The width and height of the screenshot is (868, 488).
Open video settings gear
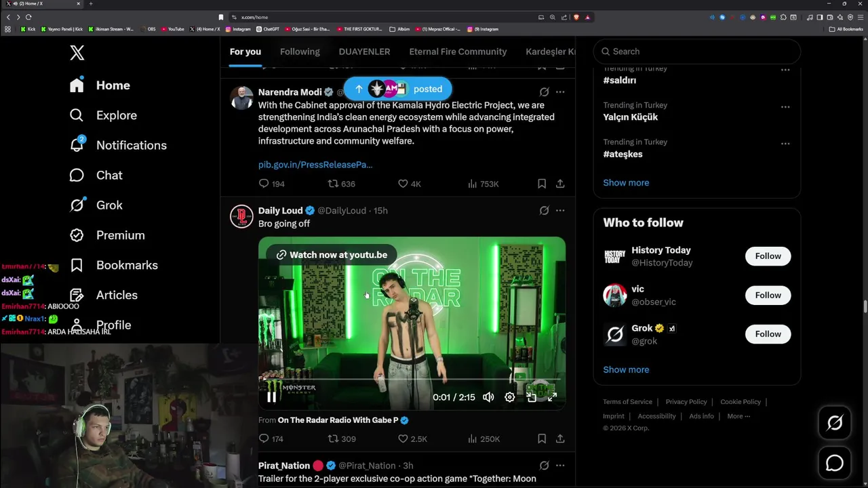[510, 397]
